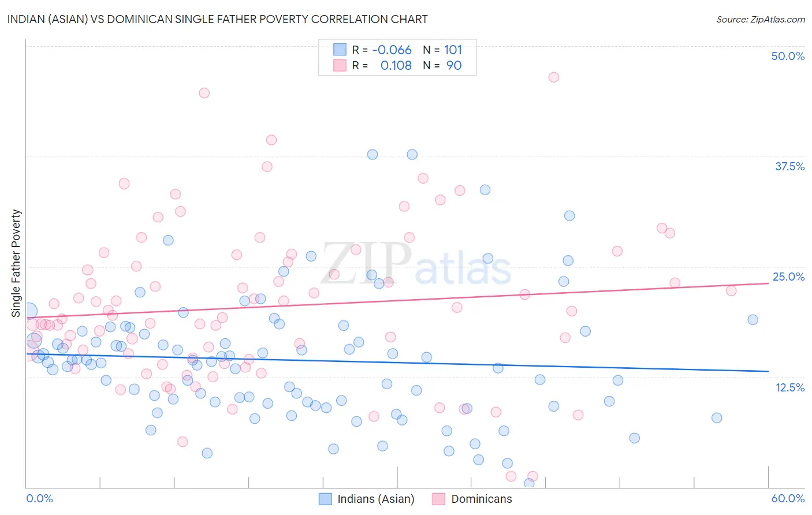Click the 37.5% y-axis label
This screenshot has height=515, width=812.
[x=789, y=166]
